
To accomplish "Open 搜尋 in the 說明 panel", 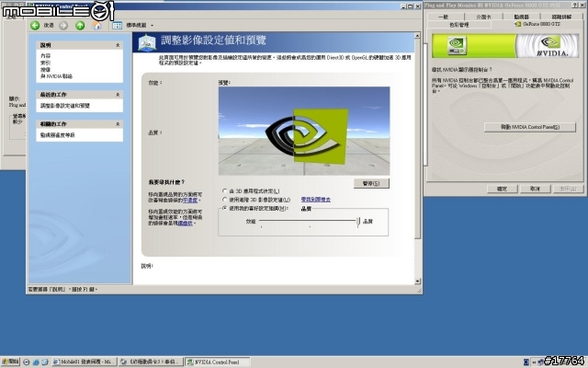I will [x=45, y=70].
